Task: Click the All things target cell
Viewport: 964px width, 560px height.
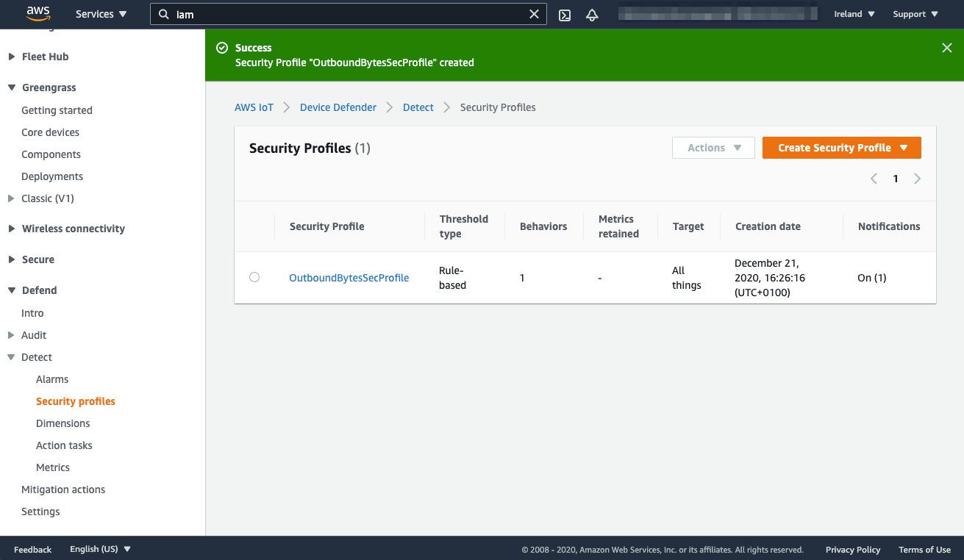Action: pos(687,278)
